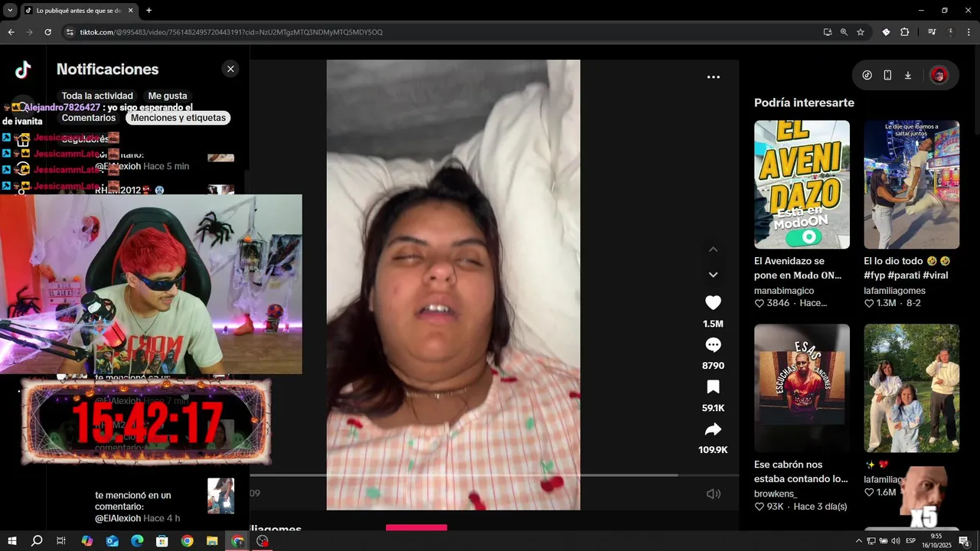Open 'El Avenidazo' recommended video thumbnail
Screen dimensions: 980x551
point(802,184)
